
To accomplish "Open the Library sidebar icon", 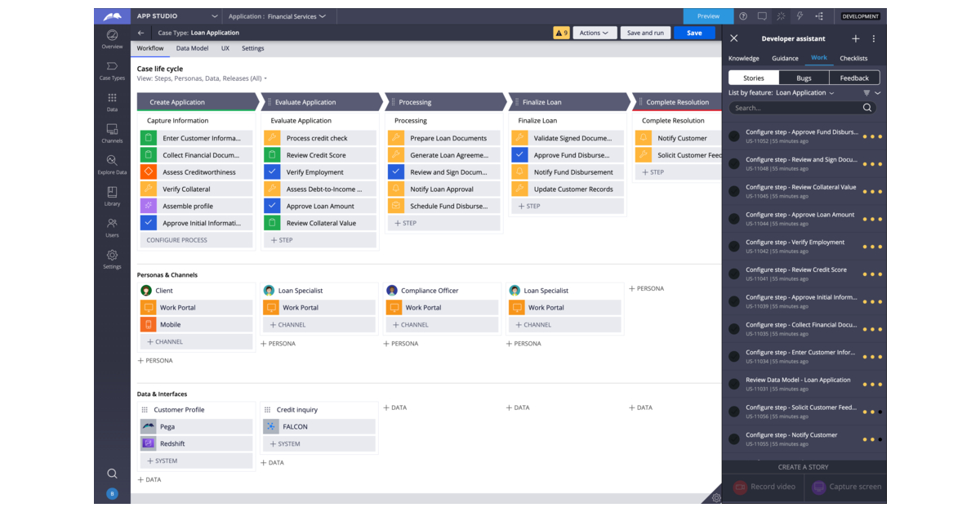I will click(112, 196).
